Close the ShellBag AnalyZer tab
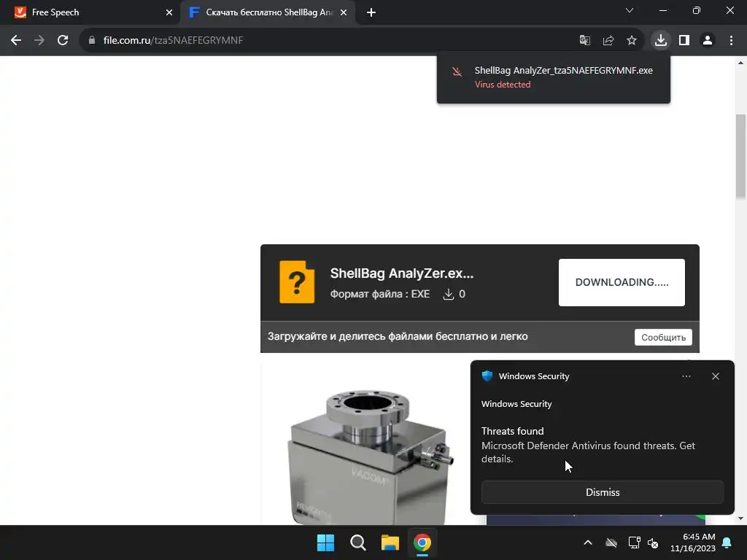The width and height of the screenshot is (747, 560). pyautogui.click(x=344, y=12)
